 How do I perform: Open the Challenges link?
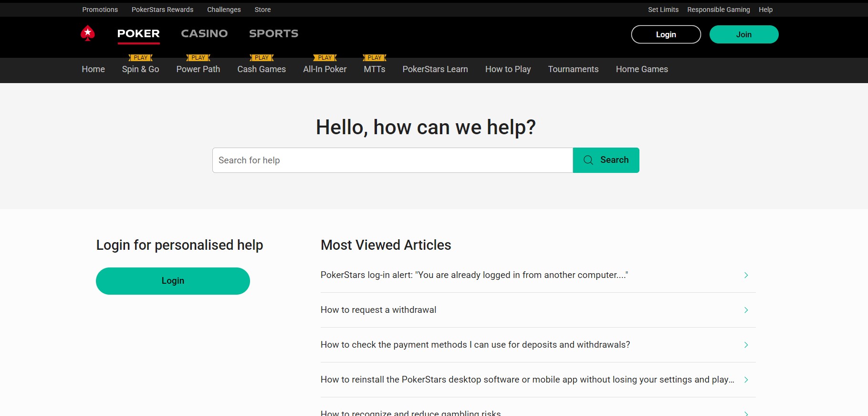(224, 10)
